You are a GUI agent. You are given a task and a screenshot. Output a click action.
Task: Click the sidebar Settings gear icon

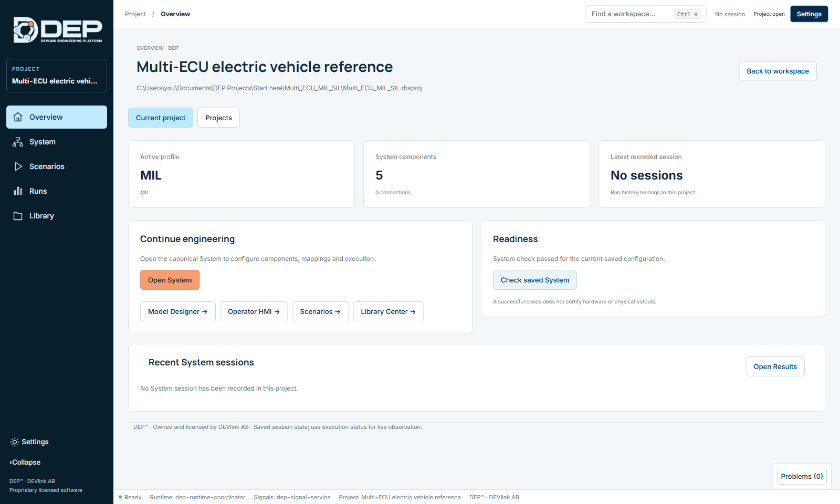[x=15, y=442]
